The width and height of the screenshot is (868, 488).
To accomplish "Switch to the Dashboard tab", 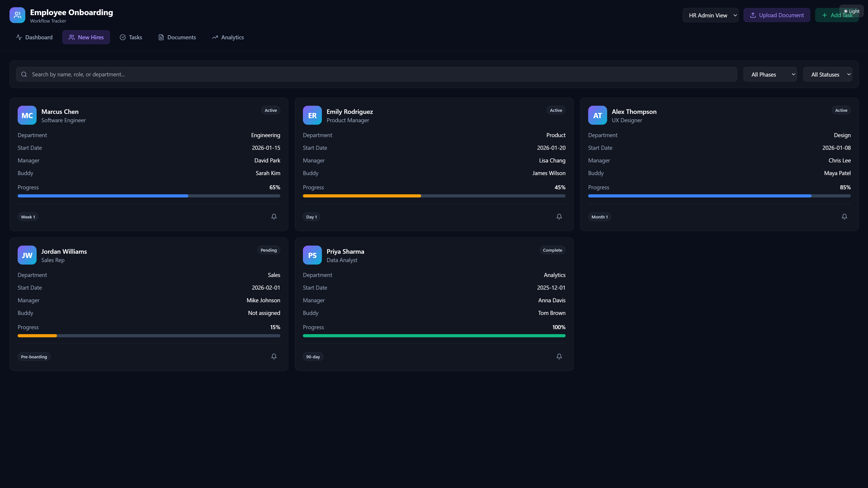I will (34, 37).
